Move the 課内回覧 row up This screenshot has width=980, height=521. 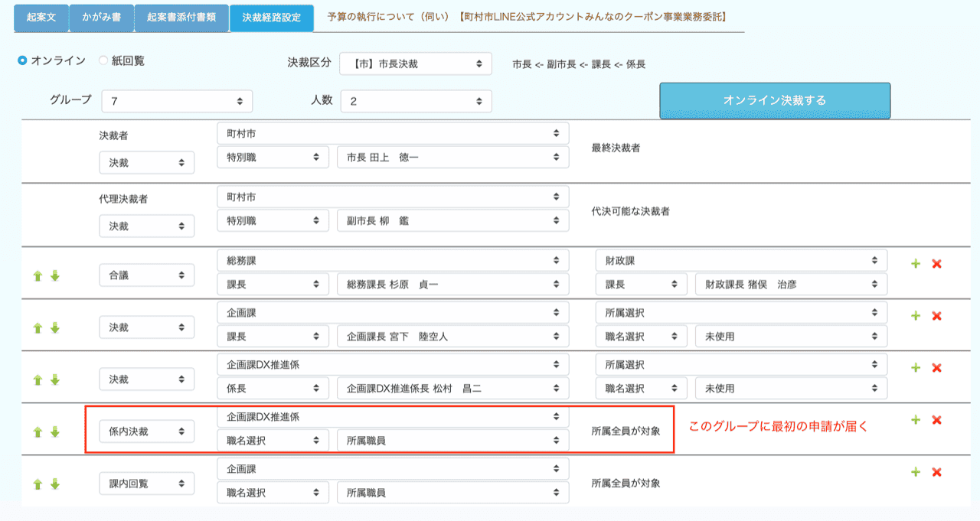click(37, 484)
